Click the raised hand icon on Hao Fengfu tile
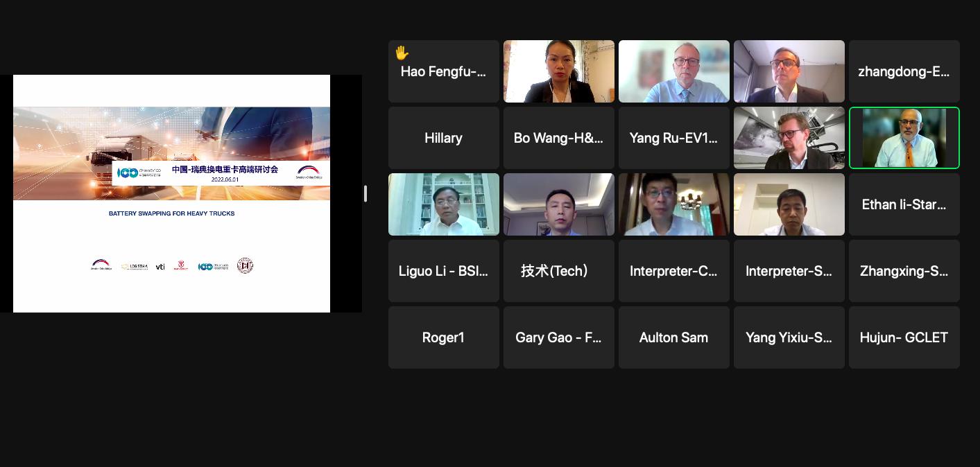The width and height of the screenshot is (980, 467). [402, 53]
